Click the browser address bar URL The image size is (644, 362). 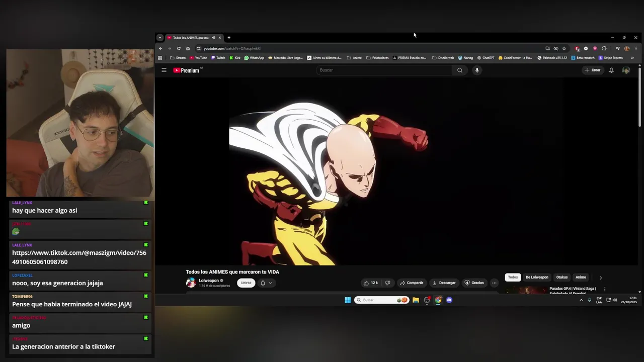click(x=232, y=49)
